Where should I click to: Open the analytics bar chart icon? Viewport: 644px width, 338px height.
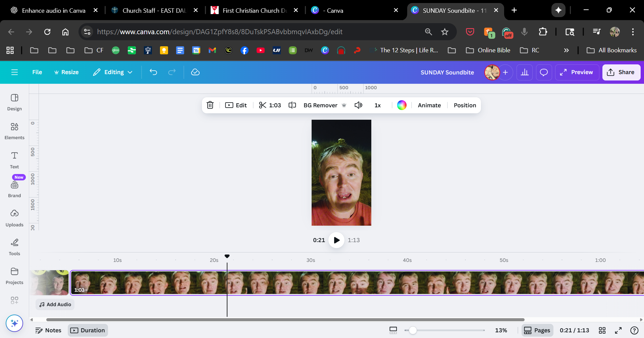pyautogui.click(x=525, y=72)
